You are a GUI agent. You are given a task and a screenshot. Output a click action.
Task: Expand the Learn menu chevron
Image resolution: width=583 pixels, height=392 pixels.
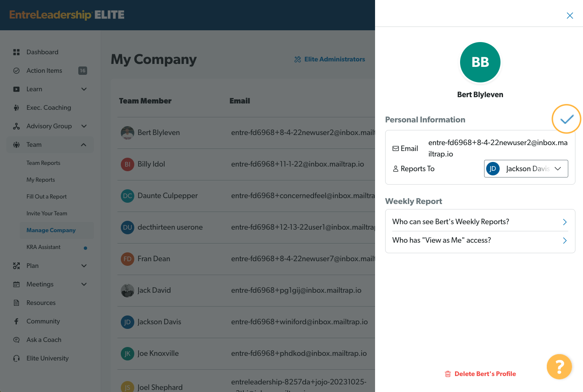click(x=84, y=89)
